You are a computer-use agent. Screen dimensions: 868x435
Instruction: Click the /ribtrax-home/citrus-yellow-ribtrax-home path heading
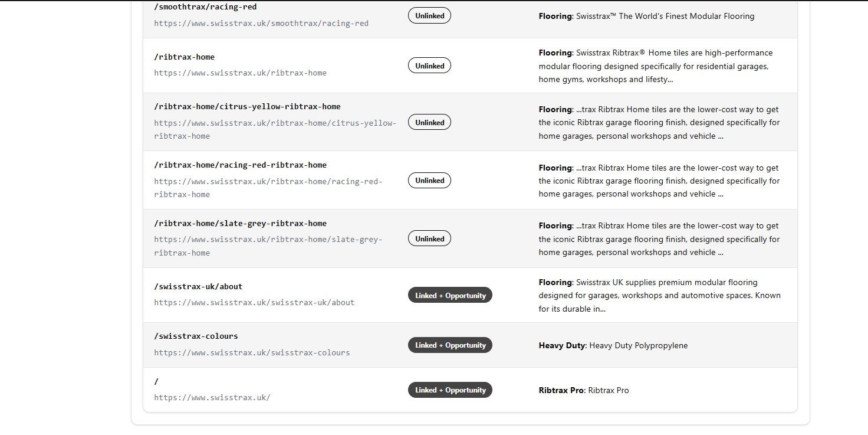tap(247, 107)
